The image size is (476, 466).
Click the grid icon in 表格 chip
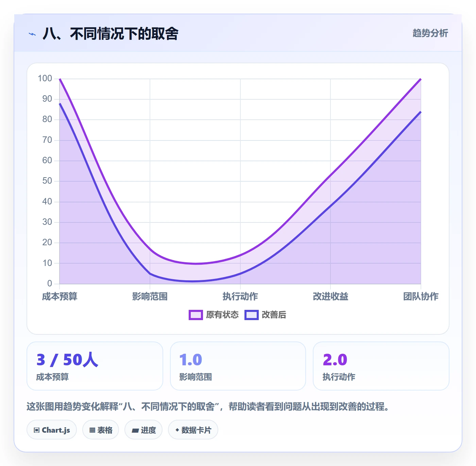pos(92,430)
